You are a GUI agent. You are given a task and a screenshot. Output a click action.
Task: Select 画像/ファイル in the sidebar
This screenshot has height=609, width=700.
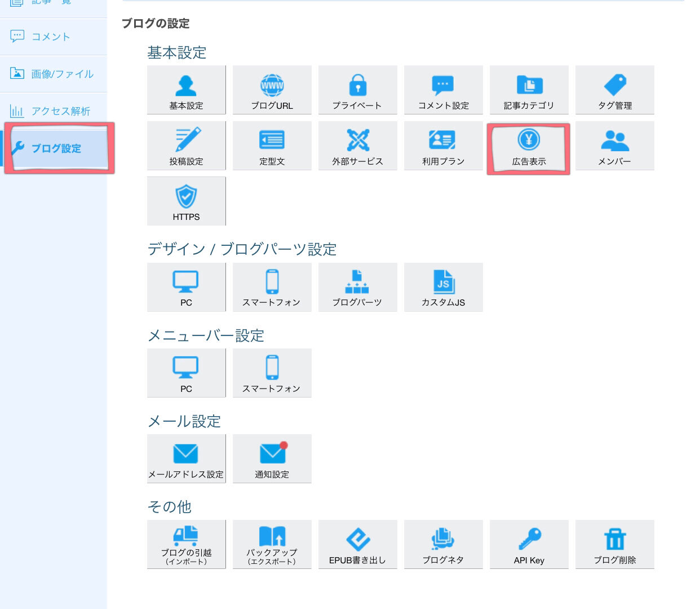54,74
